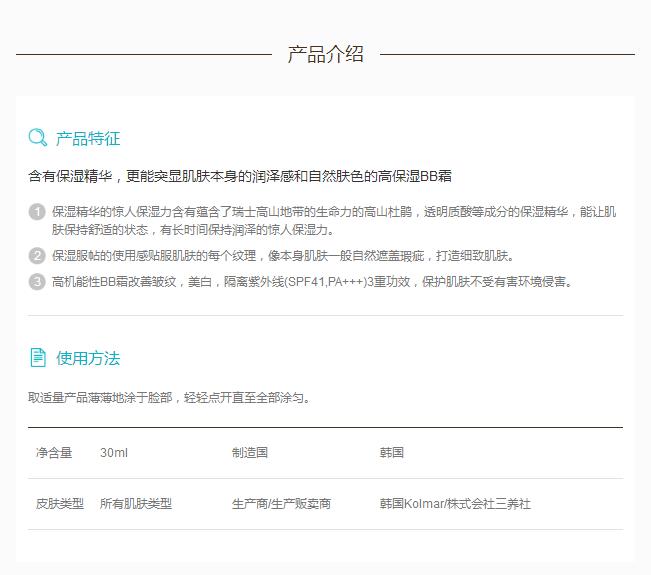Click the number 3 circle bullet
651x575 pixels.
[37, 281]
